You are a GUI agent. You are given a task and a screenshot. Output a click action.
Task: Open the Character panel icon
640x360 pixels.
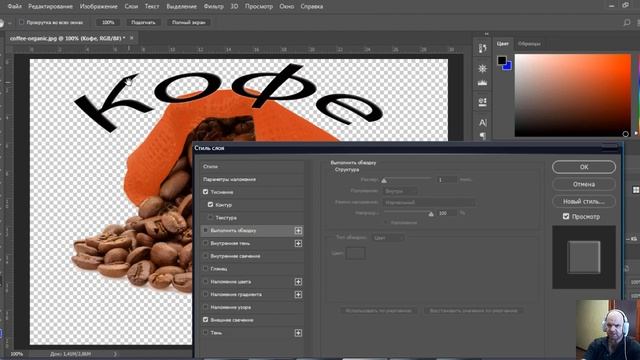(482, 122)
